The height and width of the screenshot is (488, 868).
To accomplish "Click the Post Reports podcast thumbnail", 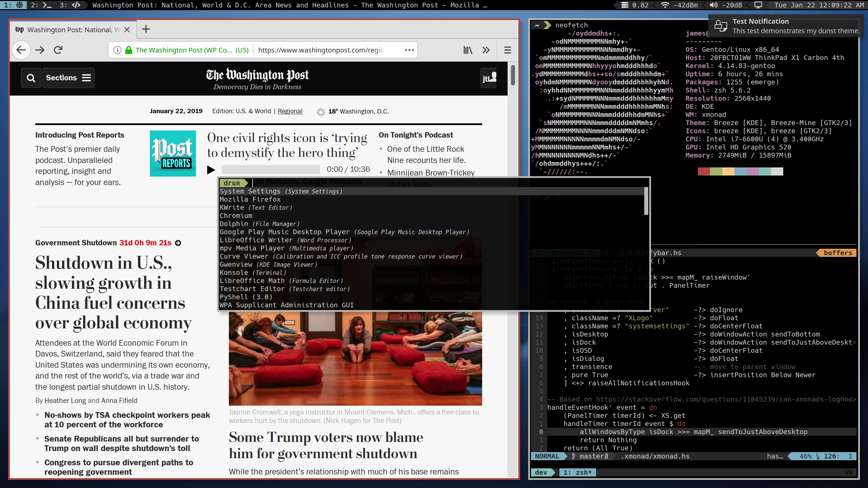I will point(173,154).
